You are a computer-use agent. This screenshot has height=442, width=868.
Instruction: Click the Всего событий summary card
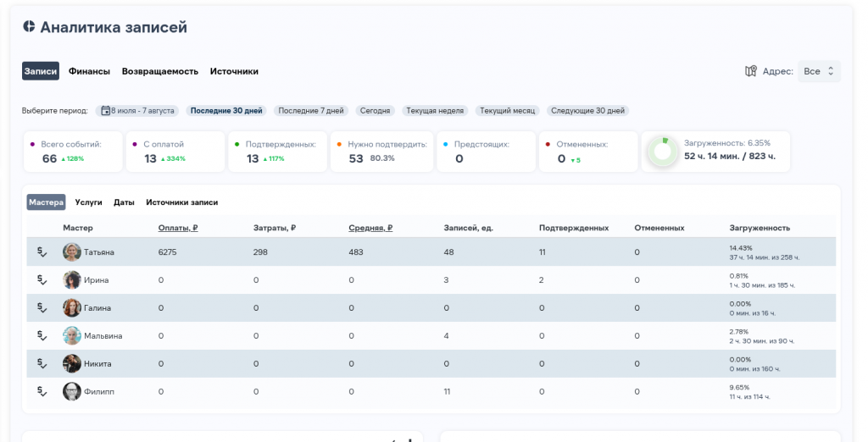[x=73, y=152]
